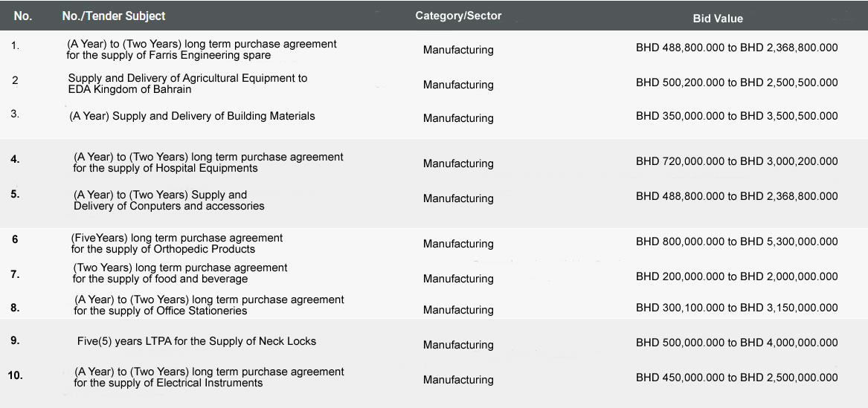Viewport: 868px width, 408px height.
Task: Click the Bid Value column header
Action: point(718,19)
